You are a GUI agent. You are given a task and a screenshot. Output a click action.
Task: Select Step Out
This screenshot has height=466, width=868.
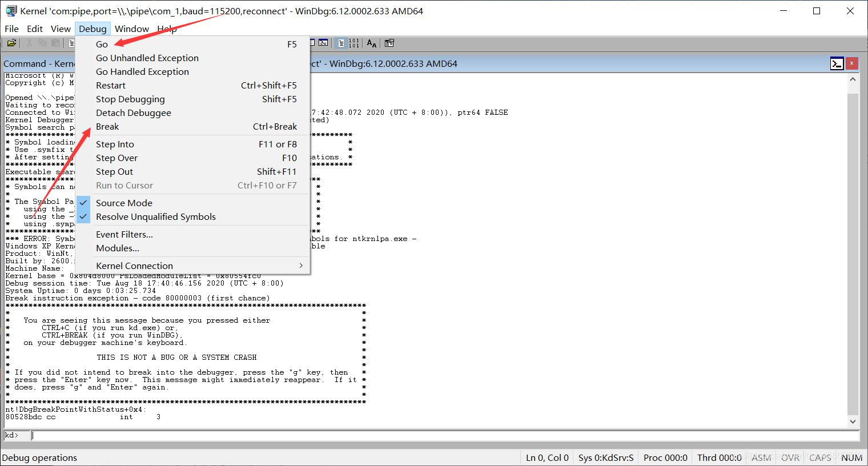click(x=192, y=171)
